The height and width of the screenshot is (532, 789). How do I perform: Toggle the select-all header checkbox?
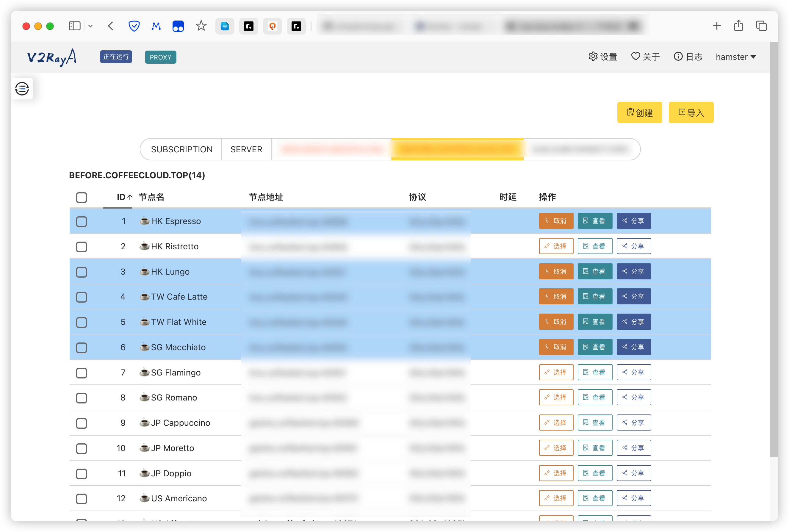point(82,198)
